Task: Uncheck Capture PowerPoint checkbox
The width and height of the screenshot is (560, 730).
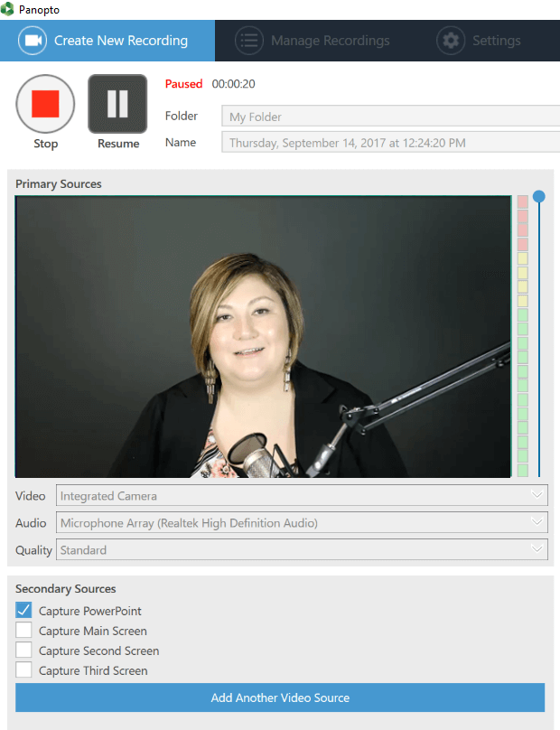Action: click(x=23, y=610)
